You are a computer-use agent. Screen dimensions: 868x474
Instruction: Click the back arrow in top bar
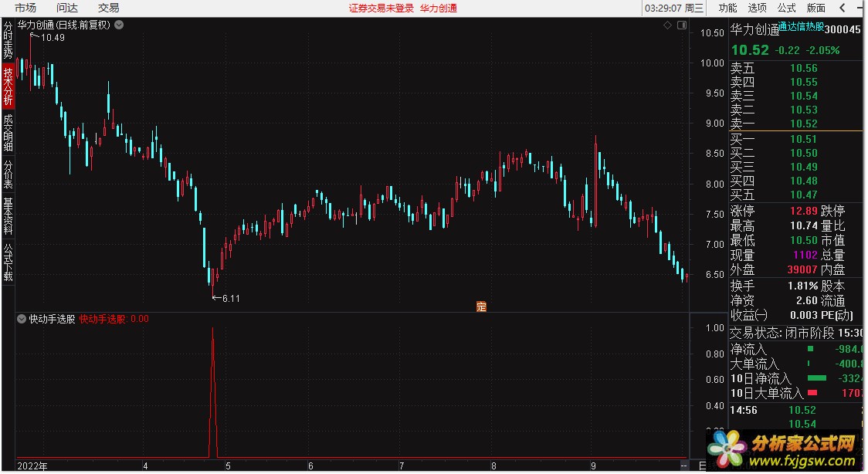[842, 8]
